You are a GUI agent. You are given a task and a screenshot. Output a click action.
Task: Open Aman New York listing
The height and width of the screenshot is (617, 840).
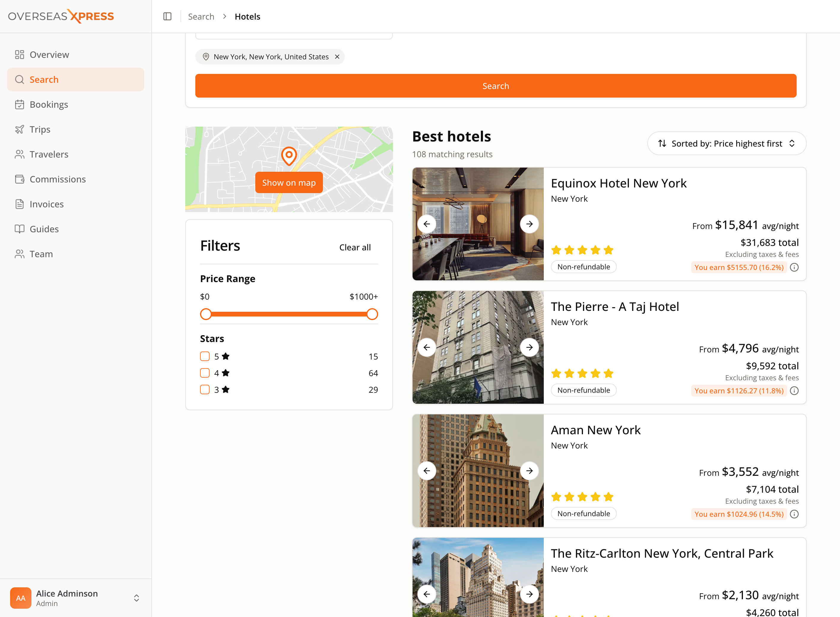tap(596, 430)
